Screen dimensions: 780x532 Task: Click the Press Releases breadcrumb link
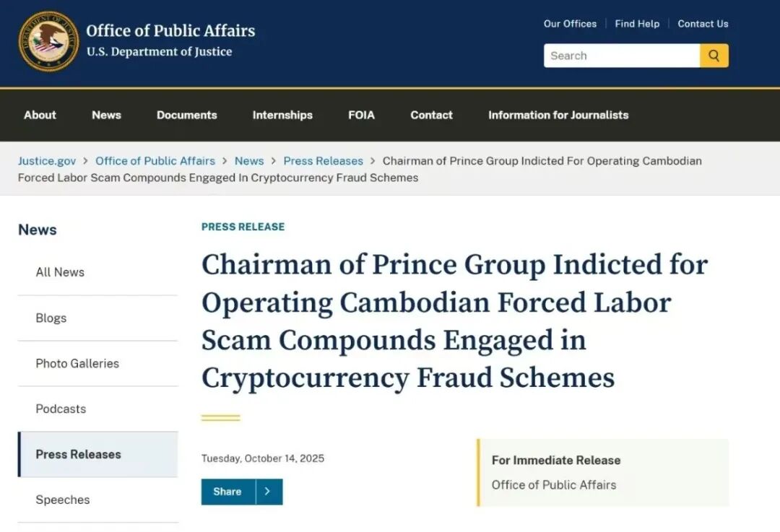(x=323, y=161)
